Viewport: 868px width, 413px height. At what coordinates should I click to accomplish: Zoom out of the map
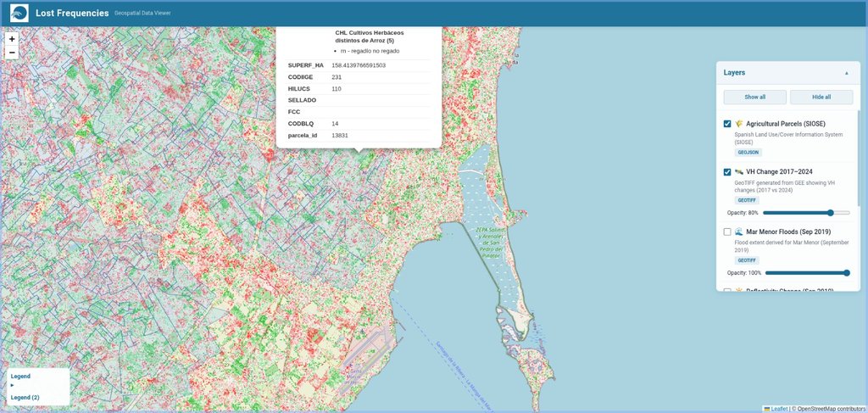pos(12,53)
